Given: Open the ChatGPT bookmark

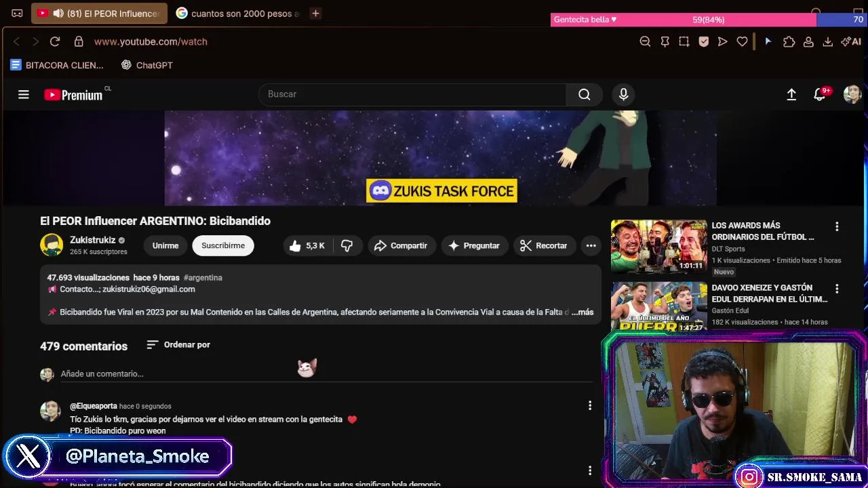Looking at the screenshot, I should pyautogui.click(x=146, y=65).
